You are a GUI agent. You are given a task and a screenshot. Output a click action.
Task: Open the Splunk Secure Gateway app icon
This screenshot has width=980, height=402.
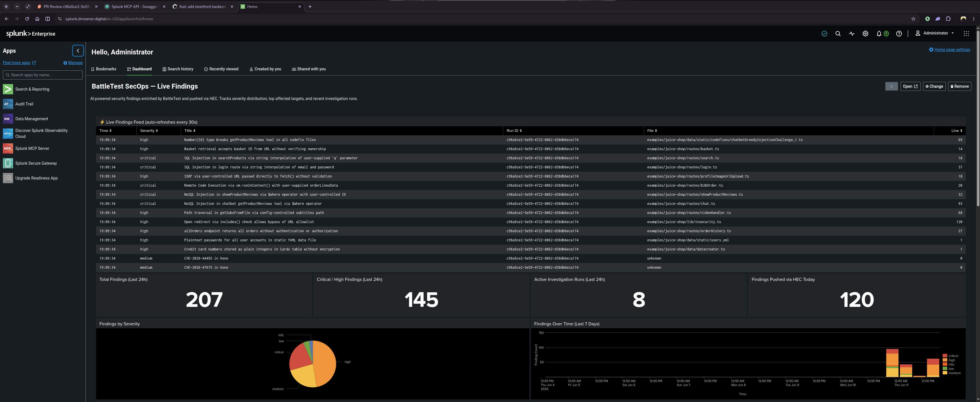8,163
